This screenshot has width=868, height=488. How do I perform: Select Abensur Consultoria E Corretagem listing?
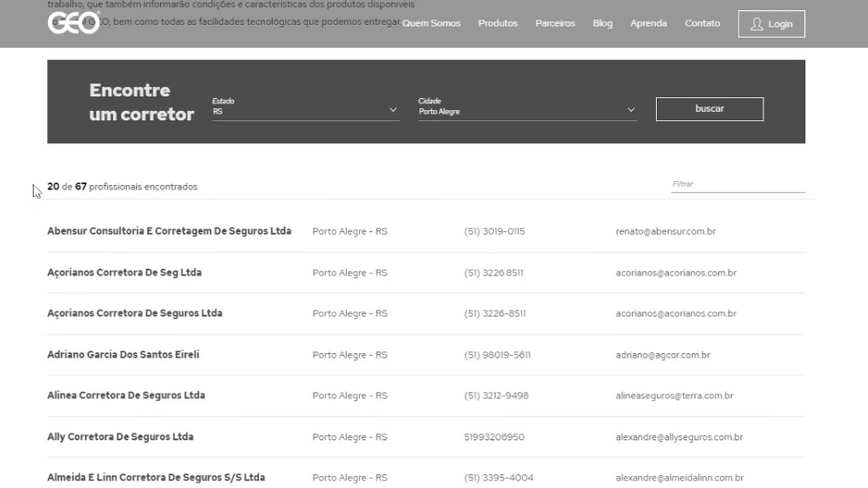pyautogui.click(x=169, y=231)
